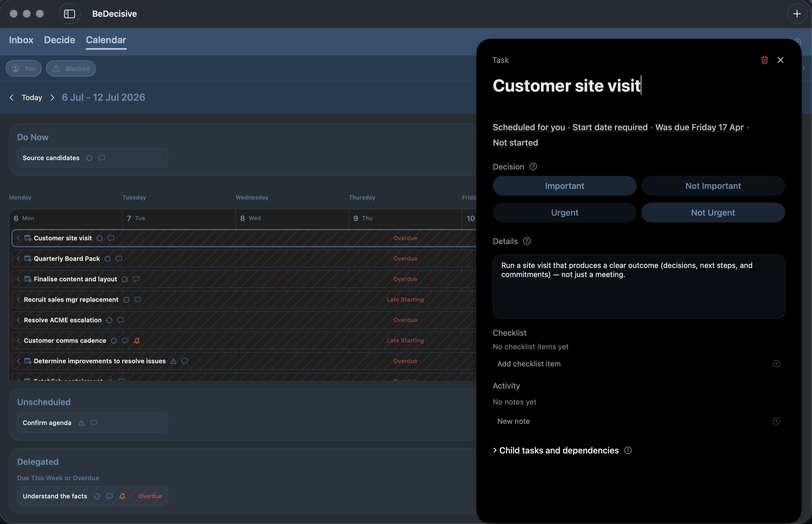Click the calendar icon on Finalise content and layout
This screenshot has width=812, height=524.
point(28,279)
